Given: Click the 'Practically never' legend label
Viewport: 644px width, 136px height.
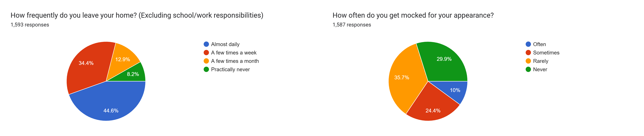Looking at the screenshot, I should [x=230, y=69].
